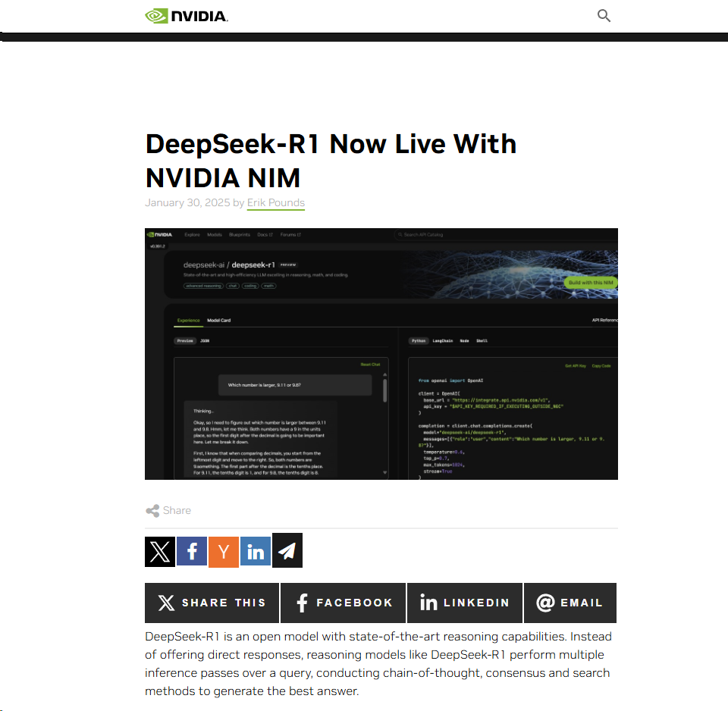728x711 pixels.
Task: Click Experience tab in the screenshot image
Action: coord(189,321)
